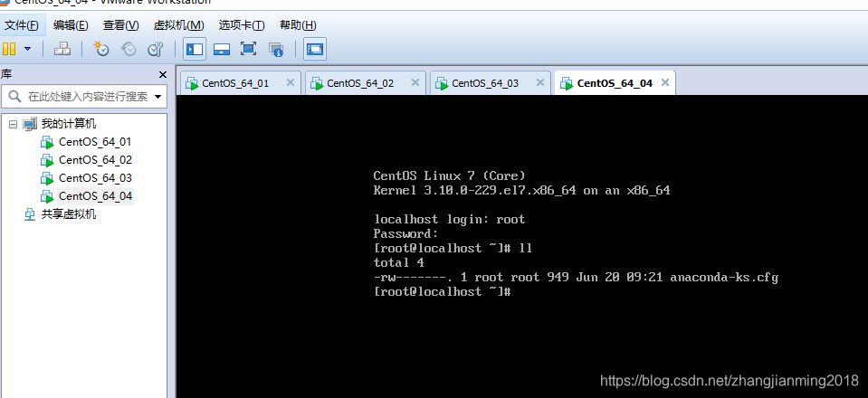Toggle the library sidebar view icon
The height and width of the screenshot is (398, 868).
click(x=195, y=49)
